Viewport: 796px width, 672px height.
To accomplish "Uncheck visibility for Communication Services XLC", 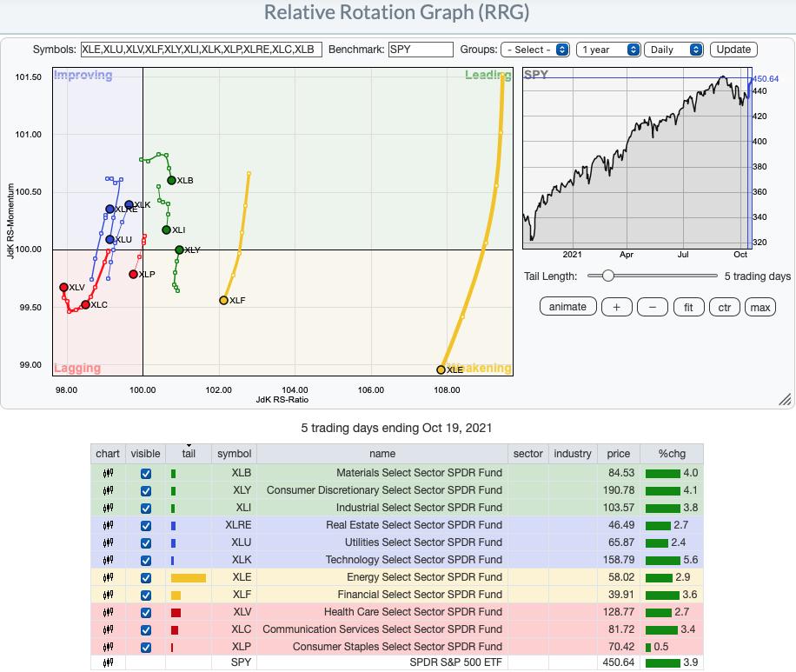I will (x=146, y=630).
